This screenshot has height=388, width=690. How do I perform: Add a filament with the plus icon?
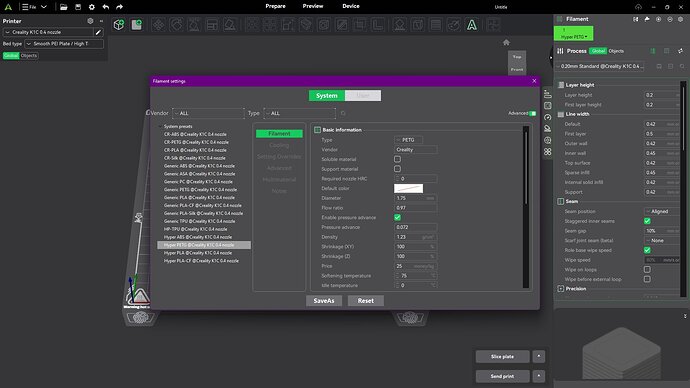658,19
